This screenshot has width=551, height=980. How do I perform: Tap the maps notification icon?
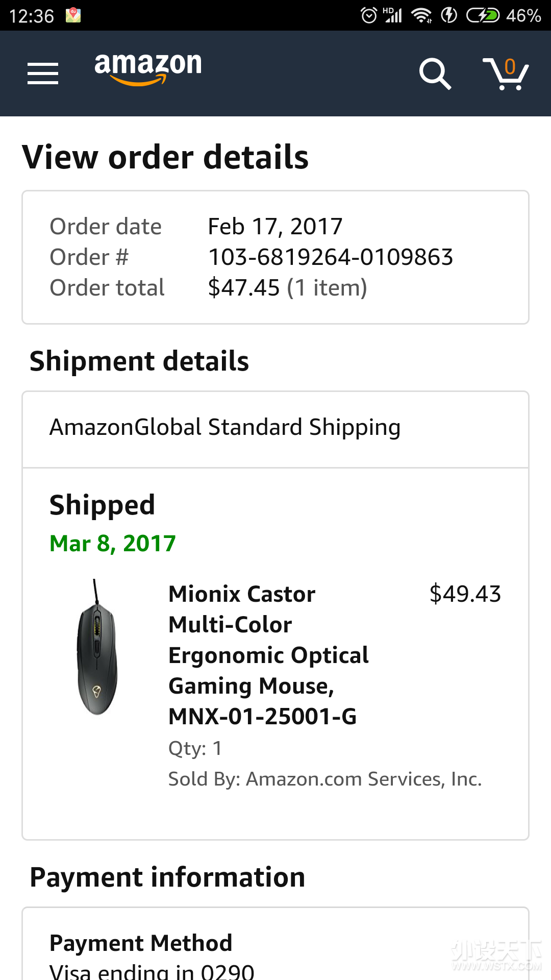coord(73,15)
